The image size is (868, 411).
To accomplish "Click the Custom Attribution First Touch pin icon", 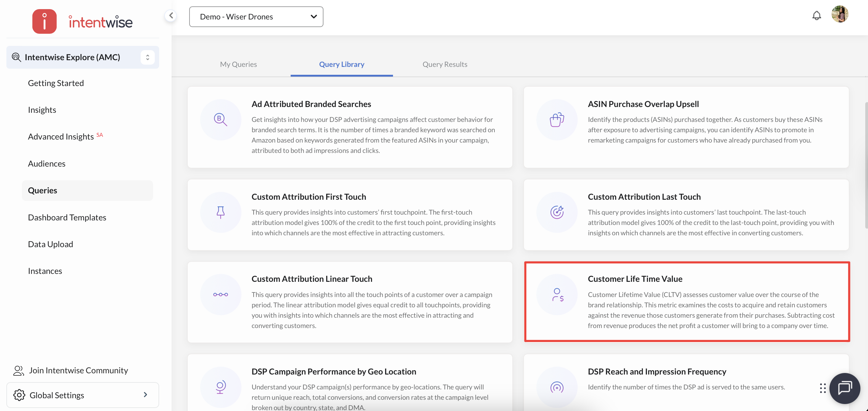I will pos(221,212).
